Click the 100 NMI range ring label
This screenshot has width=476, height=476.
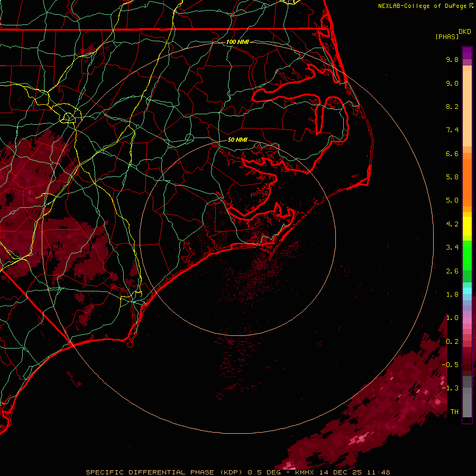point(237,42)
